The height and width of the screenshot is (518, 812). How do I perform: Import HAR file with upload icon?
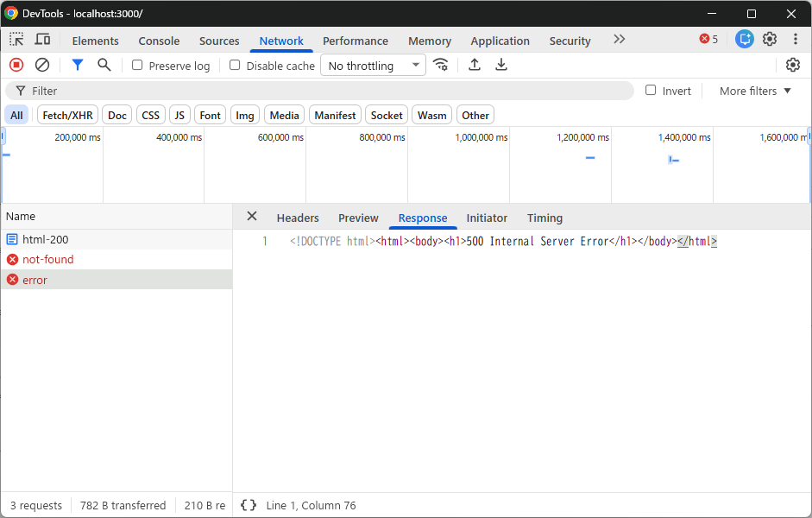[475, 66]
